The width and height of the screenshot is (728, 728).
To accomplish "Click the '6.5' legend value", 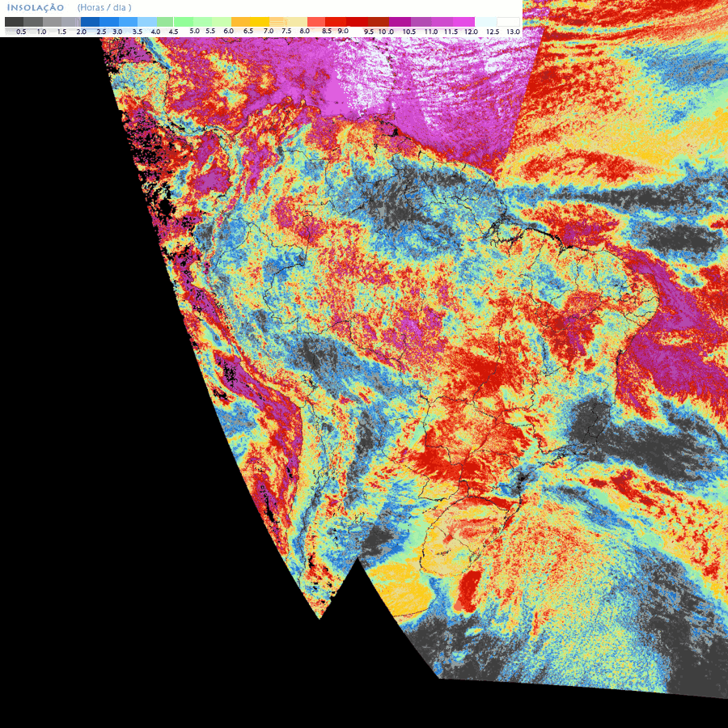I will point(248,31).
